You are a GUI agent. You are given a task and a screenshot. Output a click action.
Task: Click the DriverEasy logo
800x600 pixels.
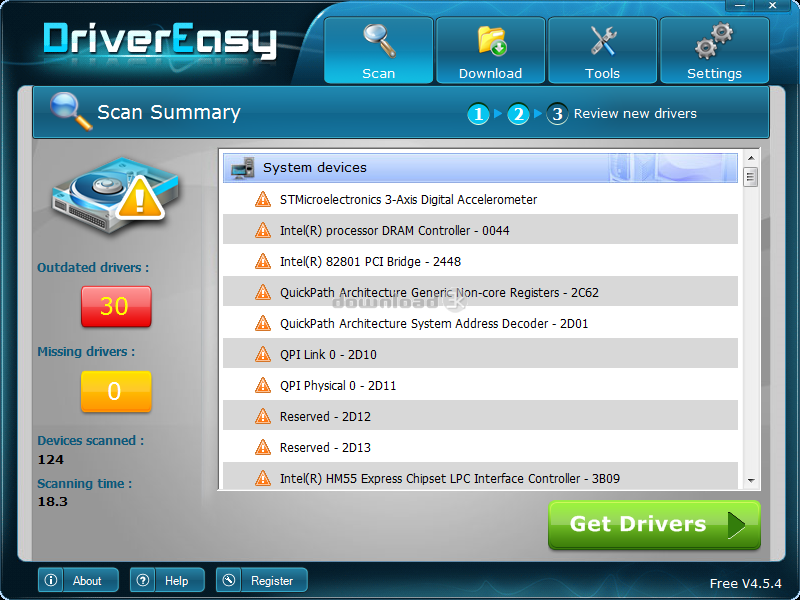click(x=160, y=40)
